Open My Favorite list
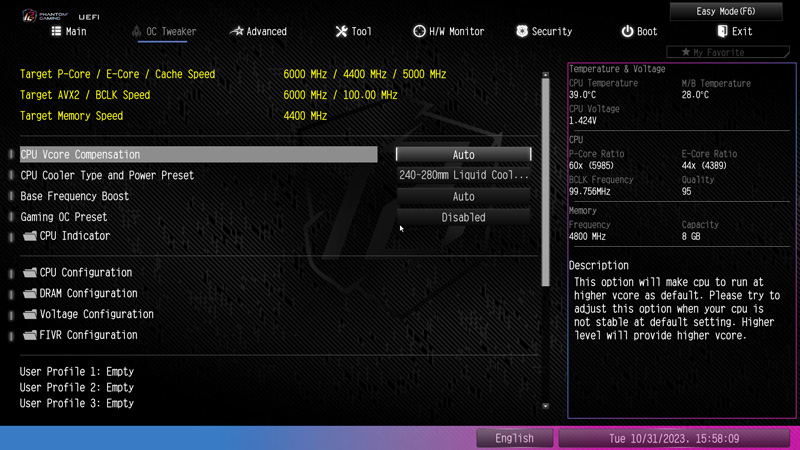Screen dimensions: 800x450 point(728,52)
